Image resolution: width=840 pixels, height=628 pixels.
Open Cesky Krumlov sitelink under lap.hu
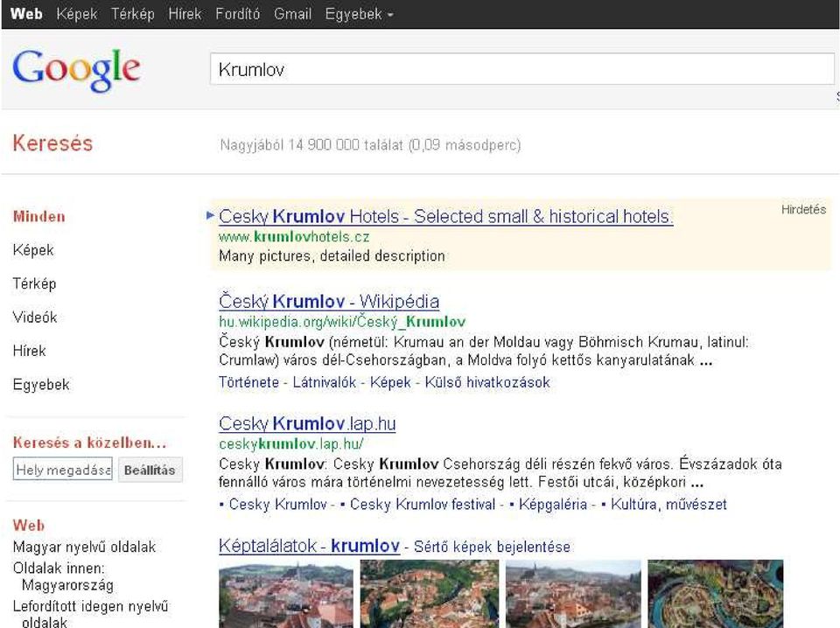coord(277,505)
